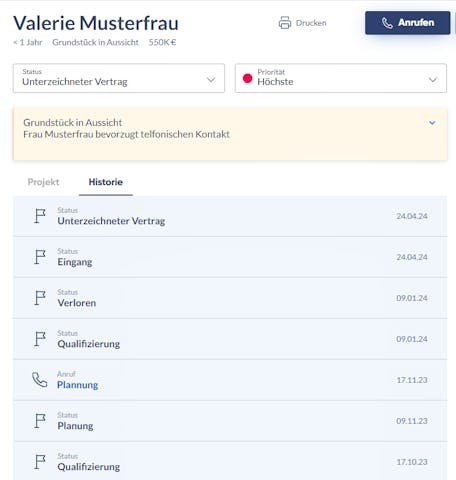Click the Valerie Musterfrau name heading
Viewport: 456px width, 480px height.
96,23
